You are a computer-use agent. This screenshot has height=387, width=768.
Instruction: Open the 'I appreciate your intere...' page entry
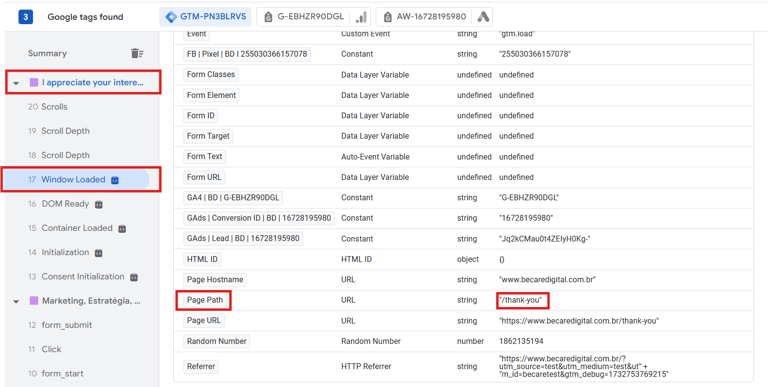(93, 82)
